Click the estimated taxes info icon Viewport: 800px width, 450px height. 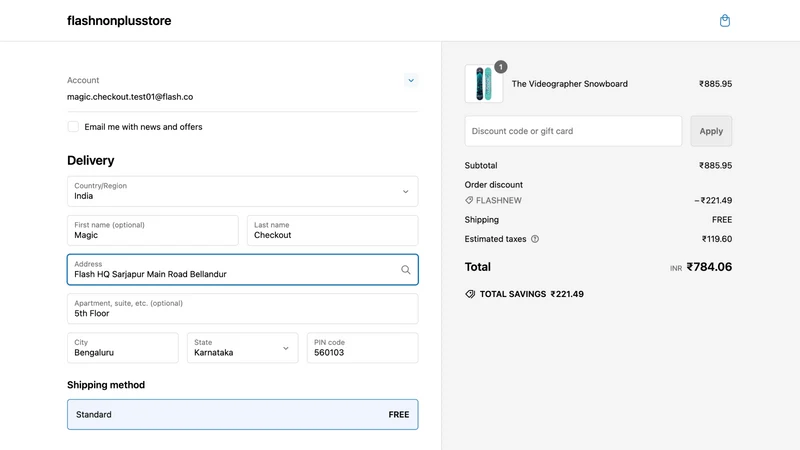click(x=535, y=239)
